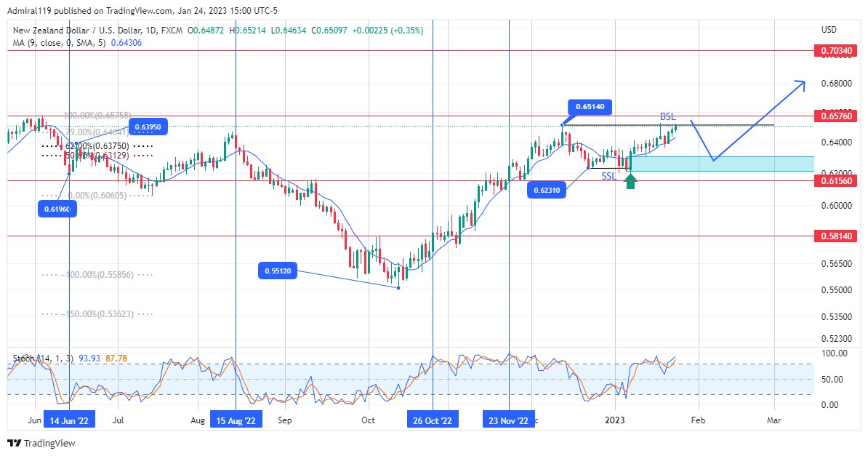This screenshot has height=456, width=868.
Task: Click the 0.58140 red price label
Action: [x=836, y=236]
